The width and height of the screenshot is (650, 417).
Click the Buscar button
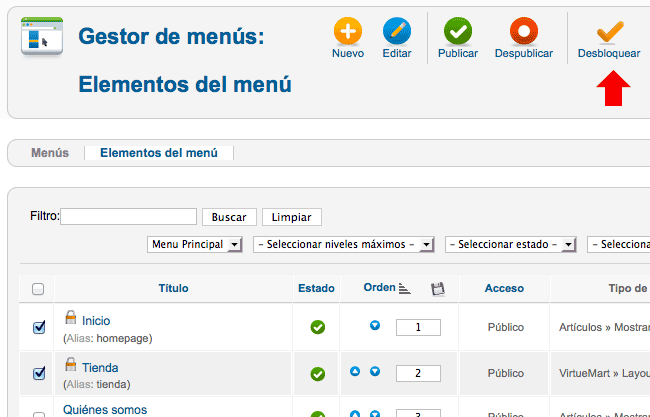(x=229, y=217)
